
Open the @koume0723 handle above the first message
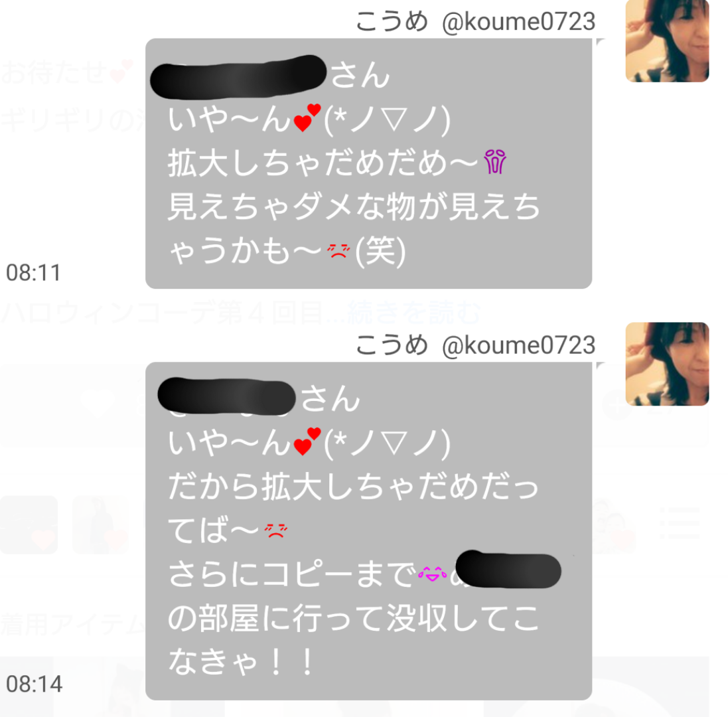click(518, 22)
